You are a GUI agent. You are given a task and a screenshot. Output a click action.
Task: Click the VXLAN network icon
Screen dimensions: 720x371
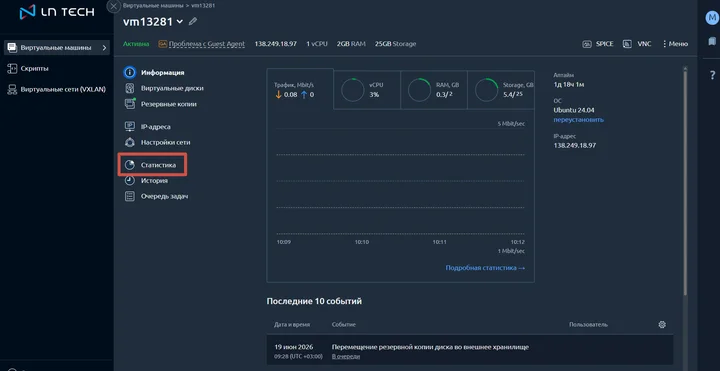pyautogui.click(x=12, y=89)
